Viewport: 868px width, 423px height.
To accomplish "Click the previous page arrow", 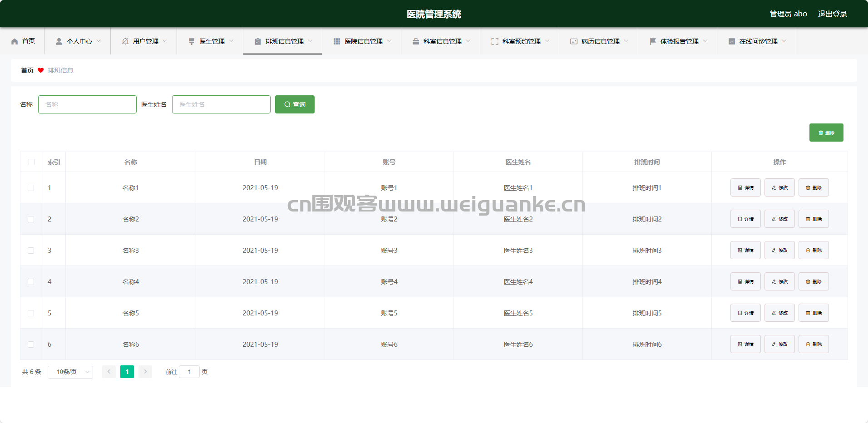I will point(109,372).
